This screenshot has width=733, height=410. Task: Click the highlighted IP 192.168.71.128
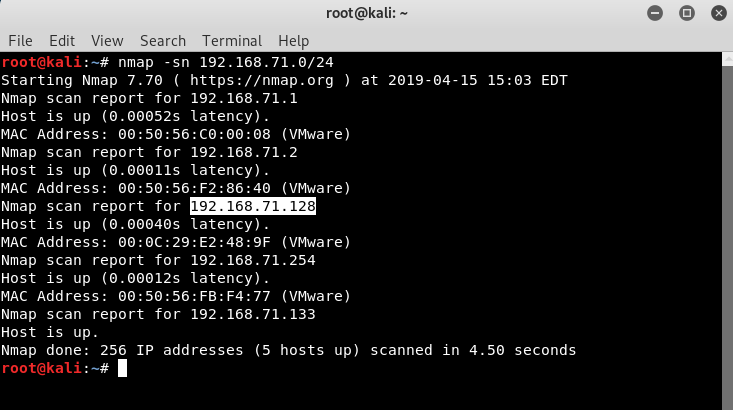pyautogui.click(x=253, y=206)
